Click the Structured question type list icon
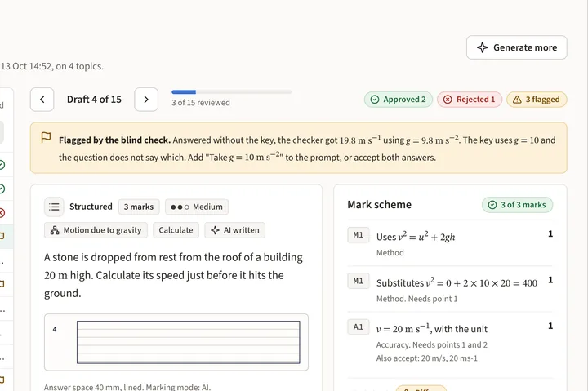Viewport: 588px width, 391px height. (54, 207)
